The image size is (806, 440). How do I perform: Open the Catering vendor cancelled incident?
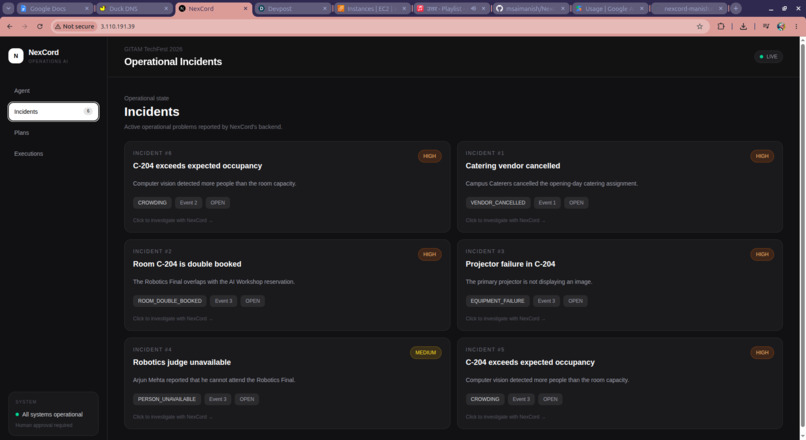(x=620, y=187)
